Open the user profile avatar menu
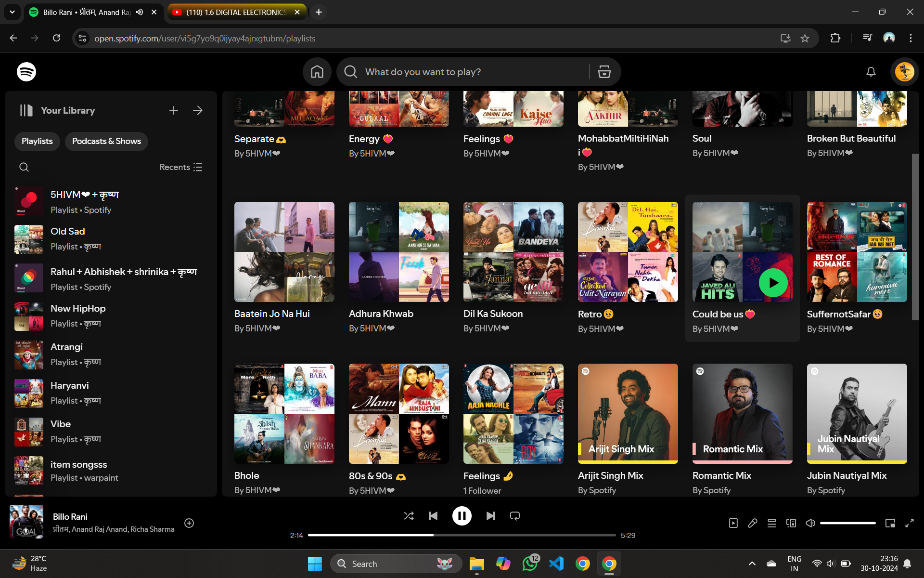The height and width of the screenshot is (578, 924). click(x=904, y=72)
